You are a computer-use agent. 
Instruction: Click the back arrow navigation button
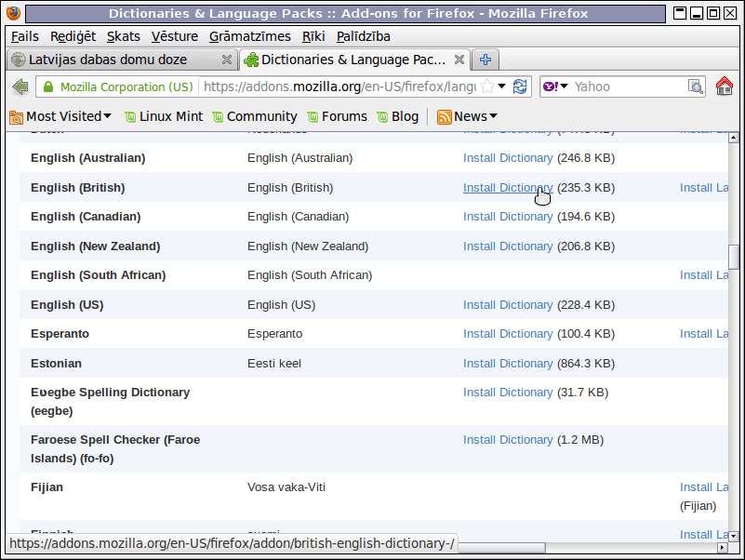20,87
